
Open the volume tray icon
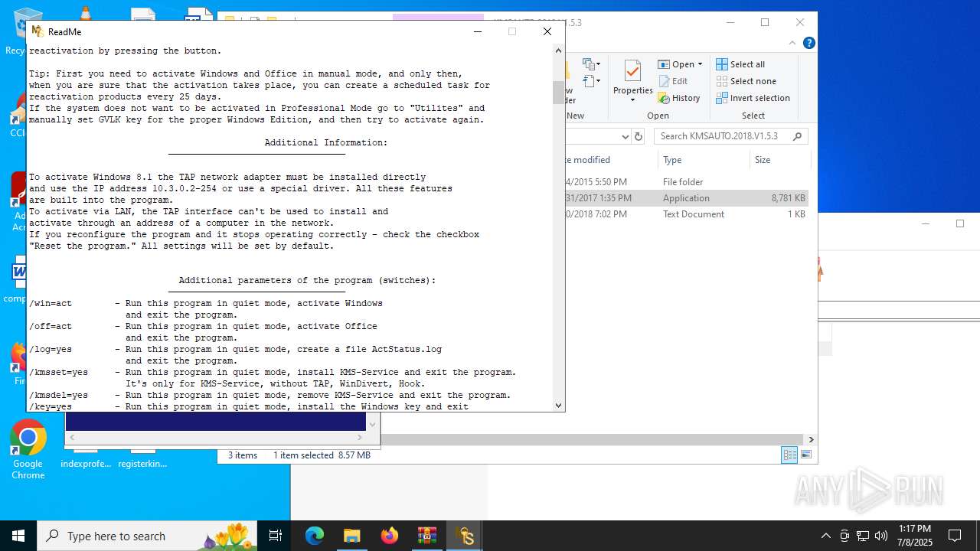coord(881,536)
